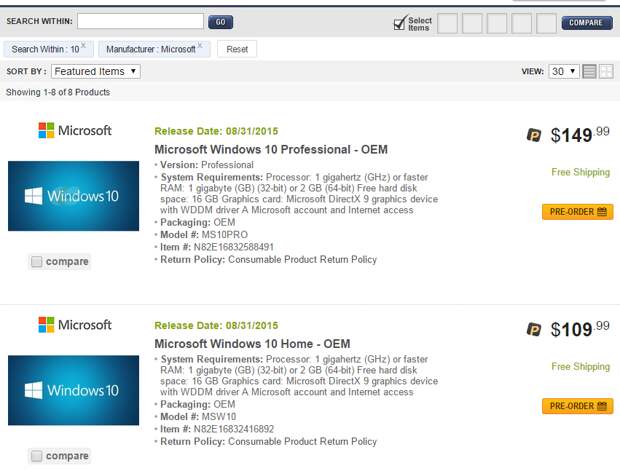Image resolution: width=620 pixels, height=471 pixels.
Task: Click Microsoft logo above Windows 10 Home
Action: point(75,325)
